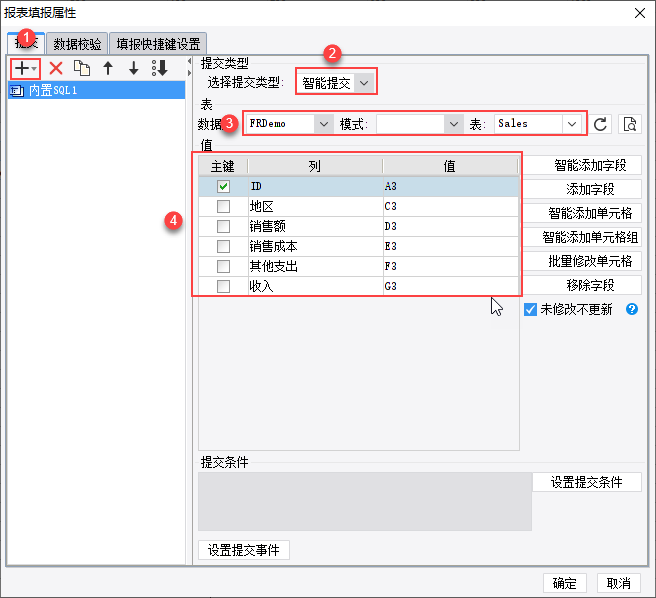Click the 智能添加单元格 button
The height and width of the screenshot is (598, 656).
[582, 213]
